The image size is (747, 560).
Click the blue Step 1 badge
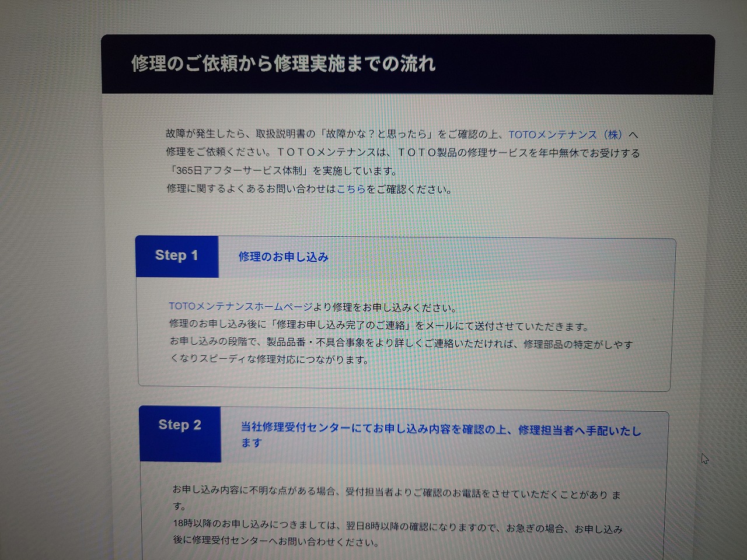177,256
